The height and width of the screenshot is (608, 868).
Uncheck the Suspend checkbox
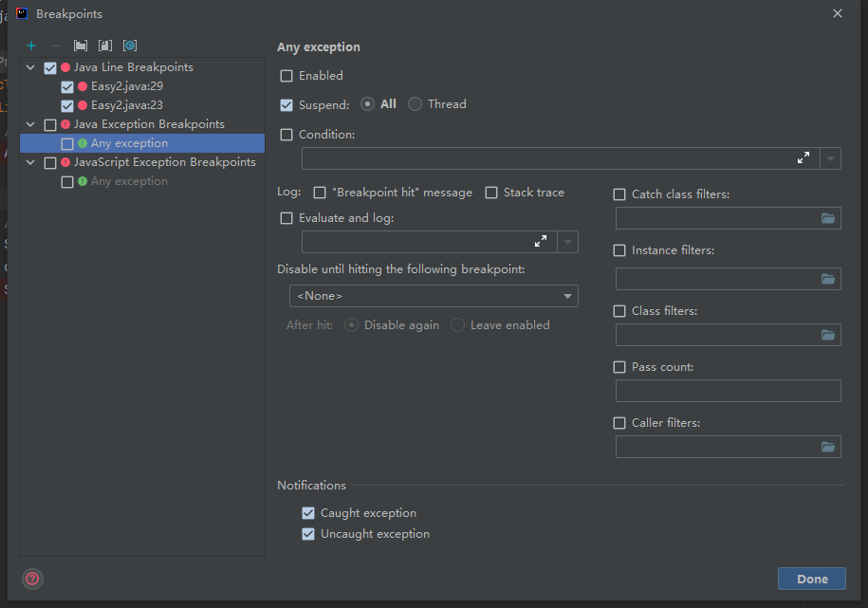(286, 105)
